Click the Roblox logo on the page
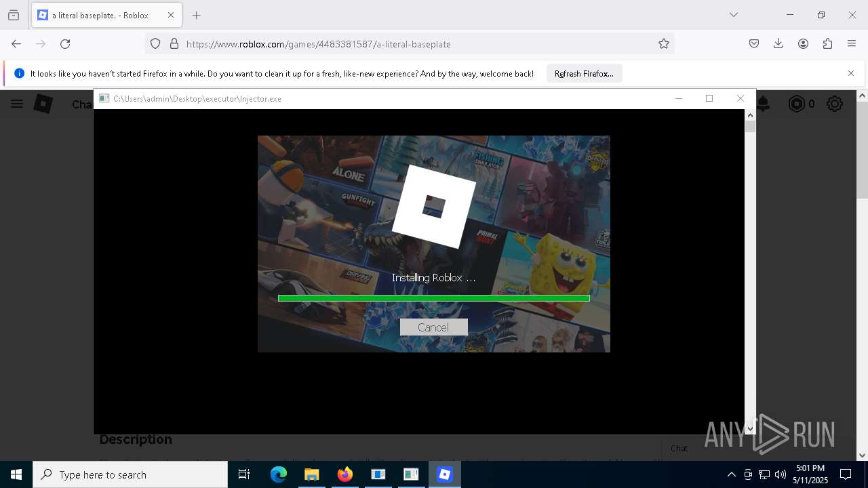 pyautogui.click(x=43, y=104)
